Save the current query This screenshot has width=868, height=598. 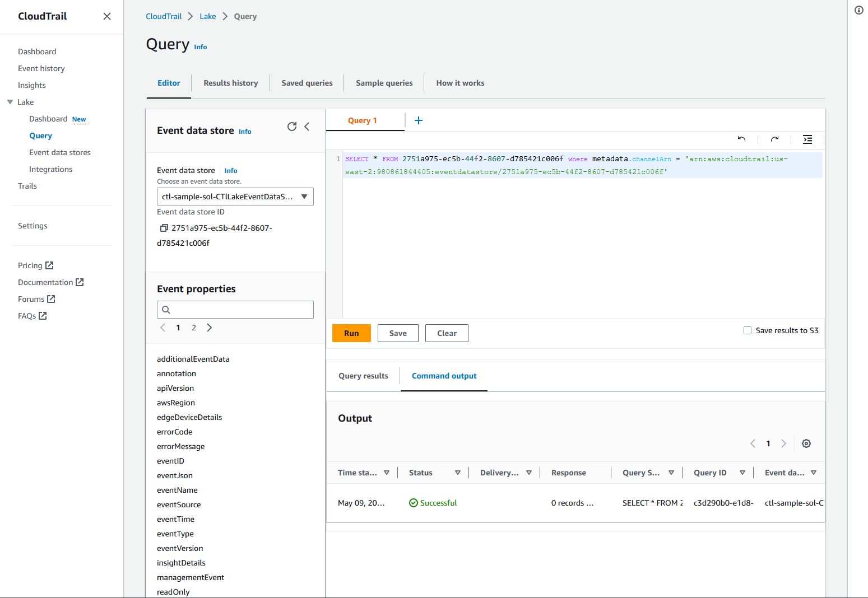pyautogui.click(x=398, y=333)
